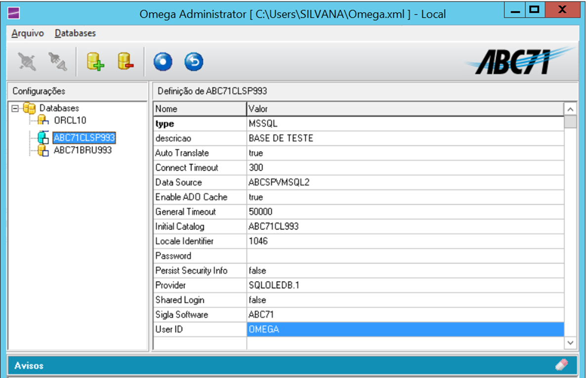Screen dimensions: 588x378
Task: Click the Password name cell
Action: pos(200,256)
